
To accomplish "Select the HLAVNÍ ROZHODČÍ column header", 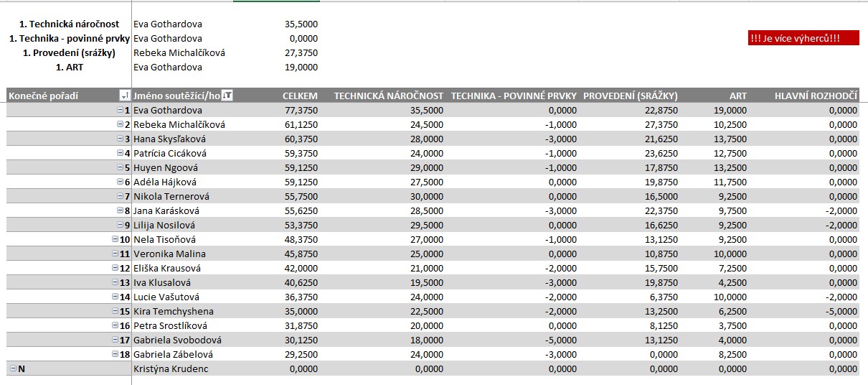I will [816, 96].
